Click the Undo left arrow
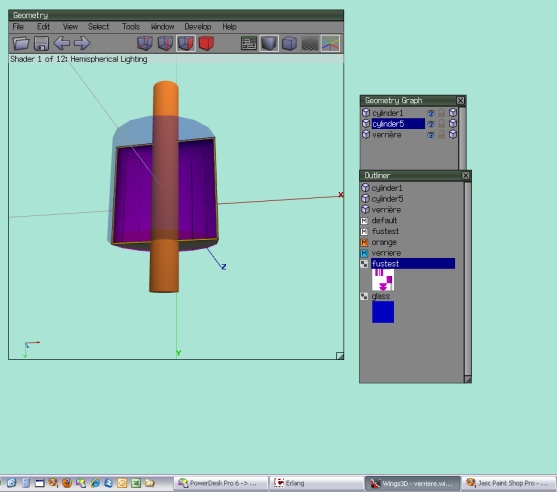The width and height of the screenshot is (557, 492). [x=62, y=43]
